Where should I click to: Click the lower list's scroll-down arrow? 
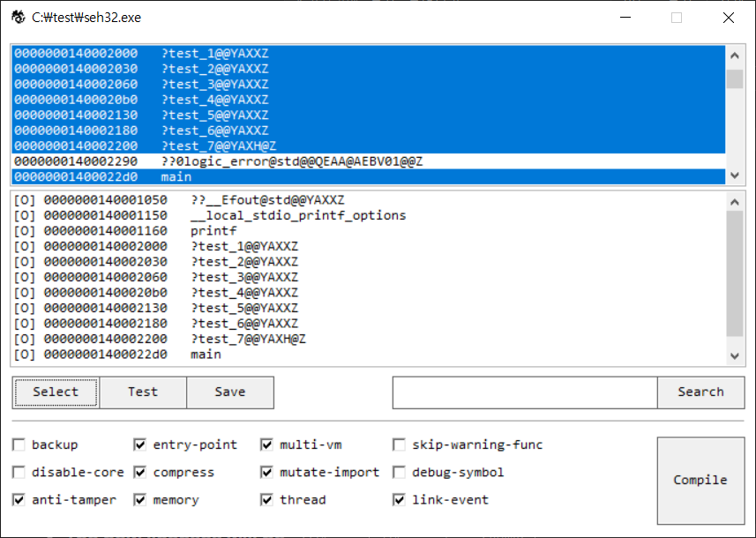coord(735,355)
